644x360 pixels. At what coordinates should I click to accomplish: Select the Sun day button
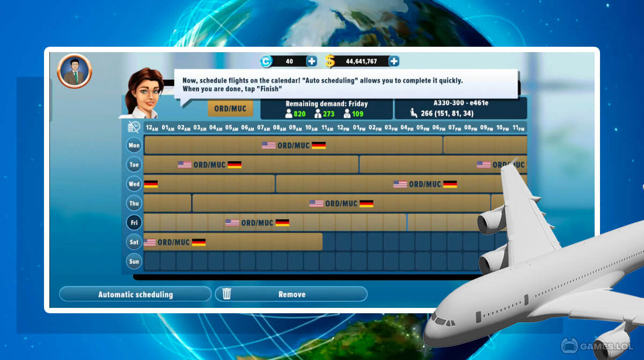pos(134,261)
